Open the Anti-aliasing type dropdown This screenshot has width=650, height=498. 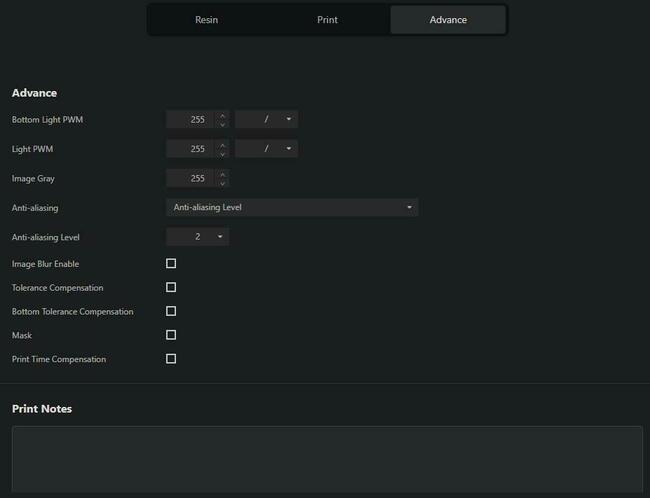pyautogui.click(x=291, y=208)
